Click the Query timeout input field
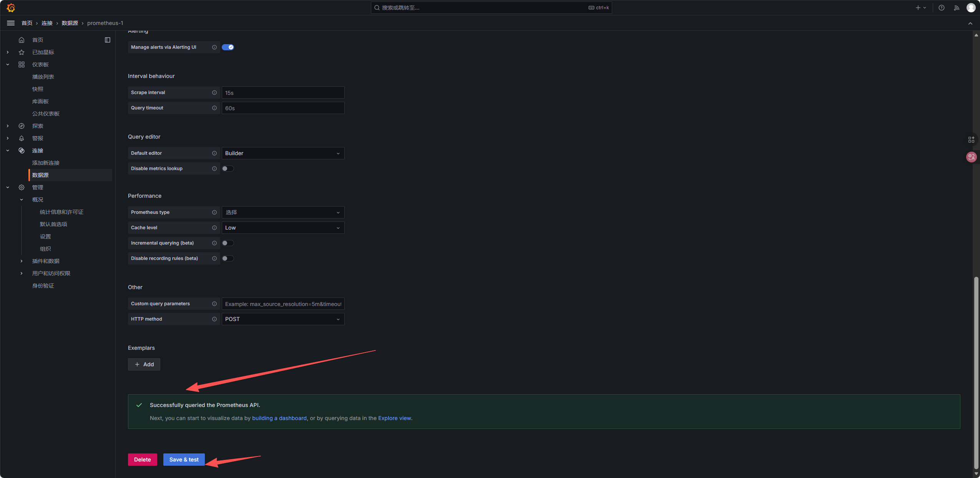 (283, 108)
